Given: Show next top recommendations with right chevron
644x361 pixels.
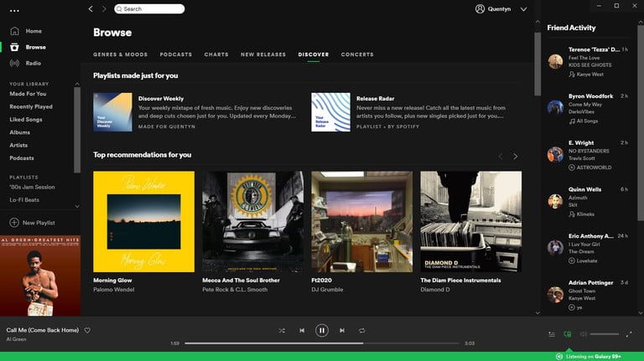Looking at the screenshot, I should (515, 156).
